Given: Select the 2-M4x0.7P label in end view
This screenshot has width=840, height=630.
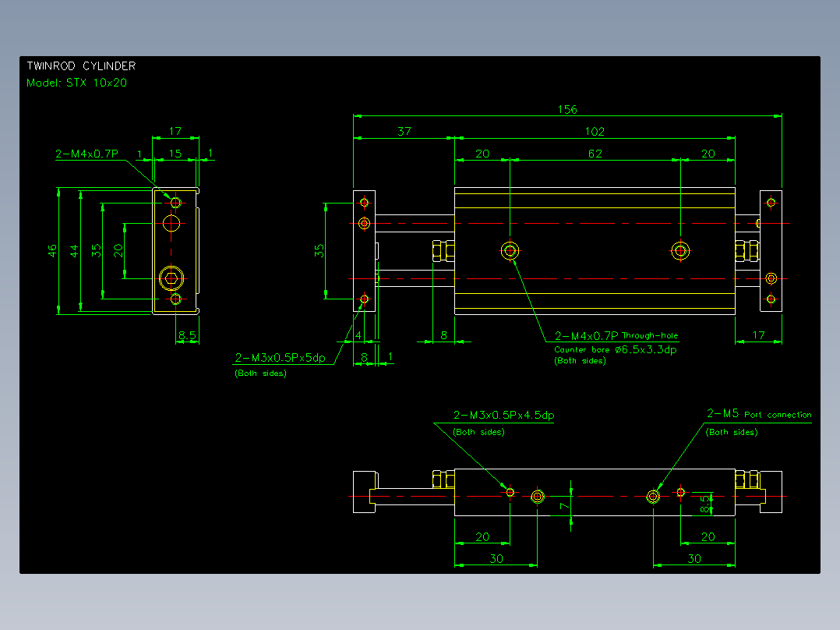Looking at the screenshot, I should 86,154.
